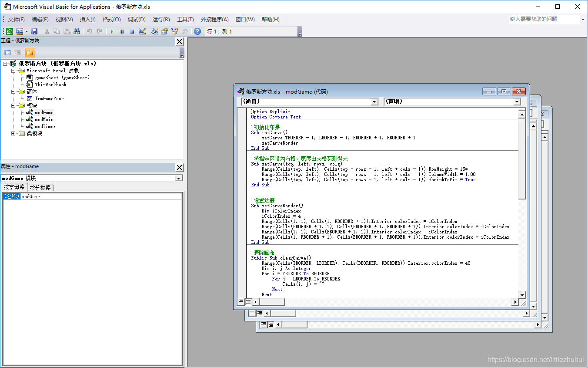Toggle Procedure View in modGame window
588x368 pixels.
click(x=241, y=301)
